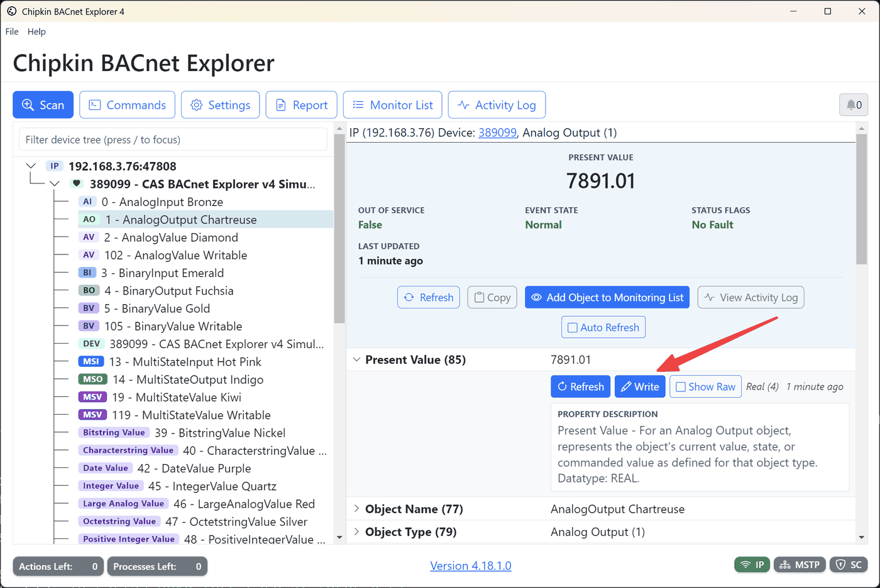Image resolution: width=880 pixels, height=588 pixels.
Task: Select 42 - DateValue Purple text
Action: tap(194, 468)
